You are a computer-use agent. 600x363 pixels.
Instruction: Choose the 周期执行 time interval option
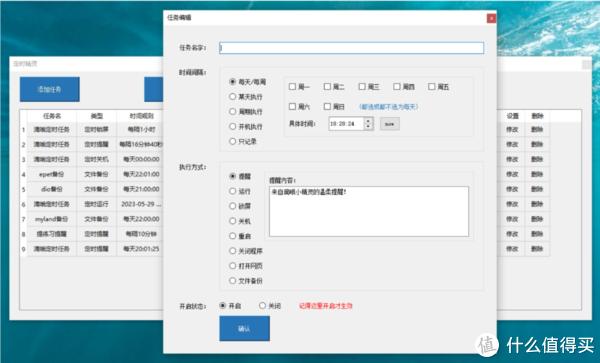232,111
